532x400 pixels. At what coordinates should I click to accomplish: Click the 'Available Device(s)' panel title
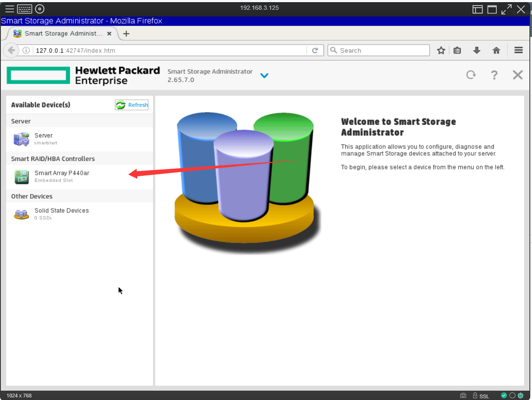(41, 105)
